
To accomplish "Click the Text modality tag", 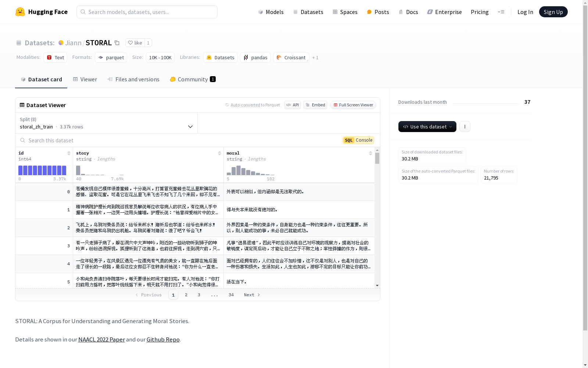I will click(55, 57).
